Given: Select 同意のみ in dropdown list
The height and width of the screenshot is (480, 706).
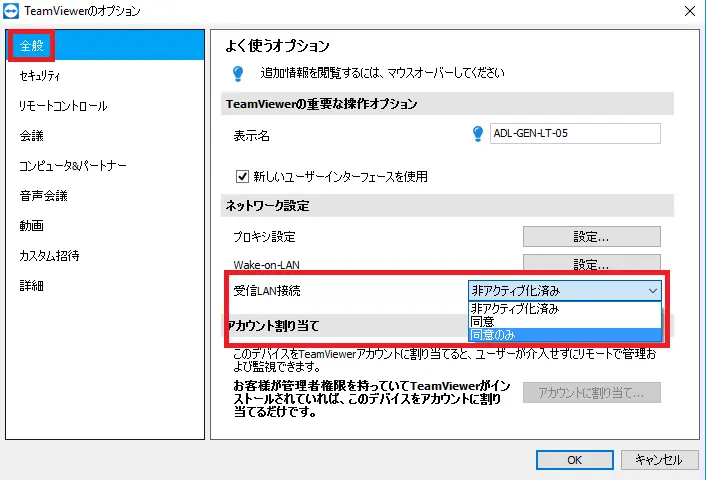Looking at the screenshot, I should pyautogui.click(x=565, y=335).
